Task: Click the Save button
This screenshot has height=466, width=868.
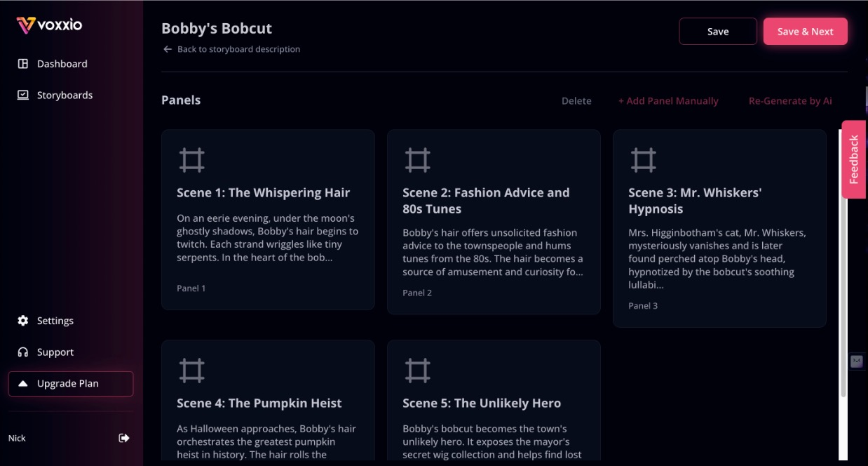Action: tap(717, 31)
